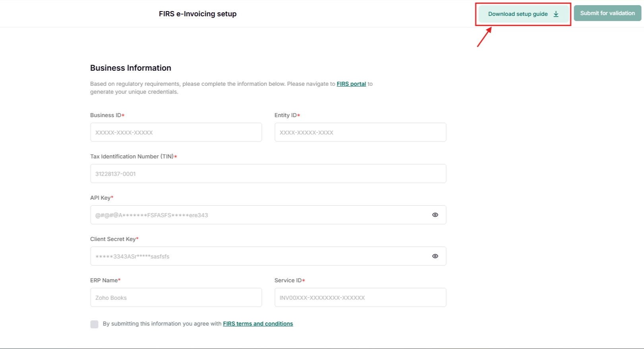Select the Service ID input field
Viewport: 644px width, 349px height.
click(360, 297)
